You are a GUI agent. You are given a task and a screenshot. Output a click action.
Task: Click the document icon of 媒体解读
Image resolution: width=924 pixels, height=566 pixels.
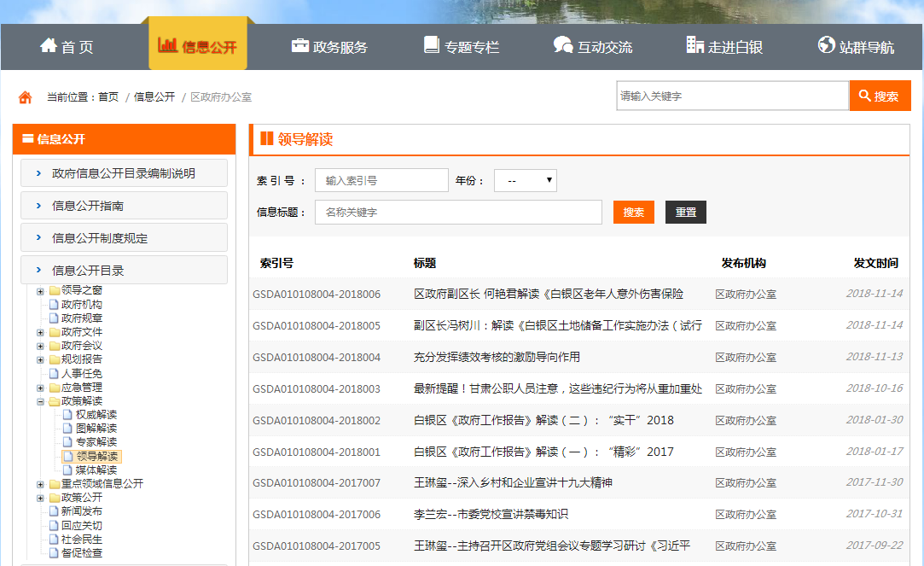click(67, 470)
